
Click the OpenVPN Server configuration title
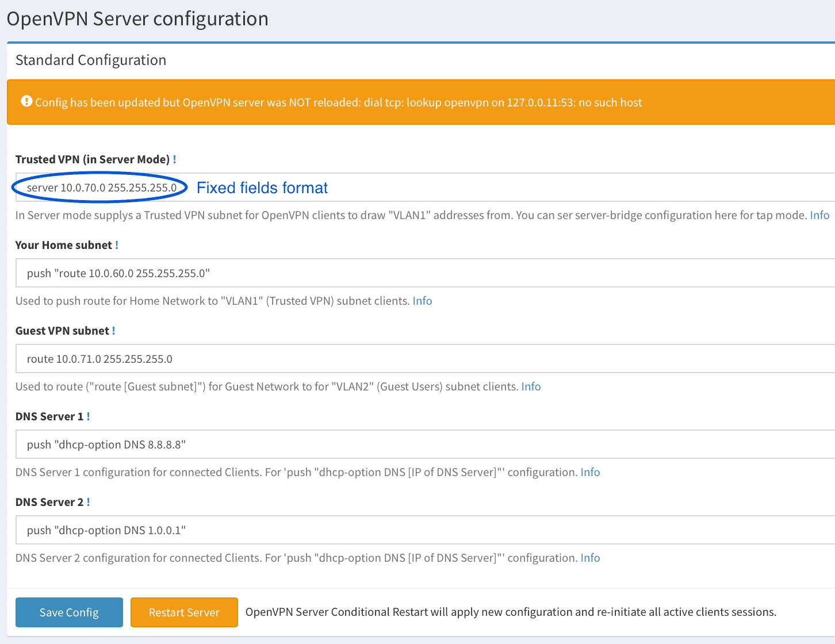coord(137,19)
